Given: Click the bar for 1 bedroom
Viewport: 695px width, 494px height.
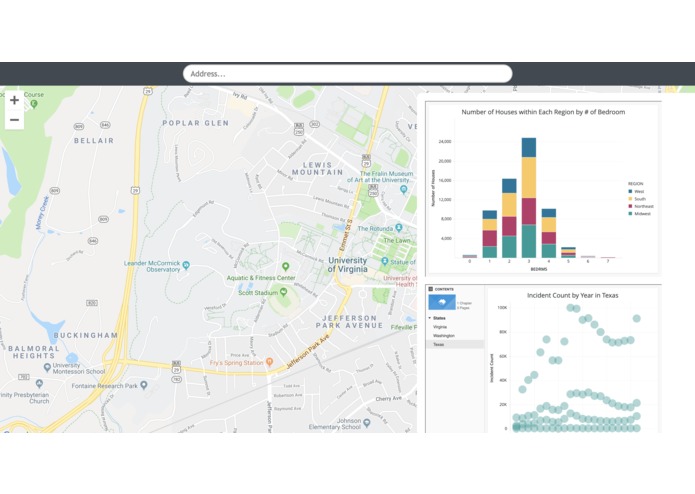Looking at the screenshot, I should coord(489,234).
